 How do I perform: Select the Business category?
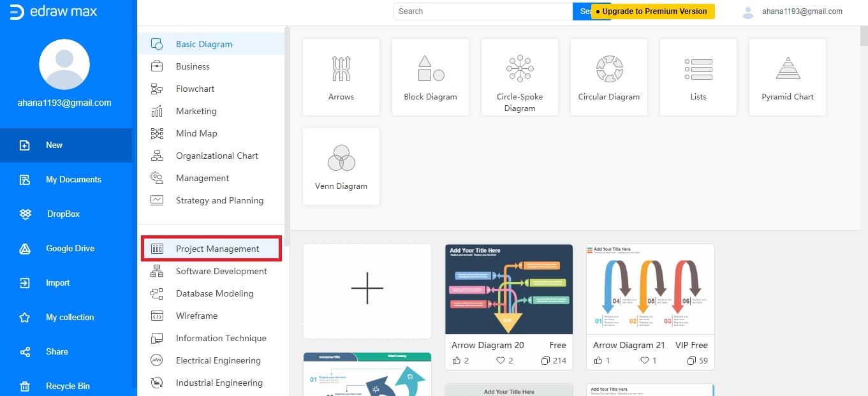(x=211, y=66)
